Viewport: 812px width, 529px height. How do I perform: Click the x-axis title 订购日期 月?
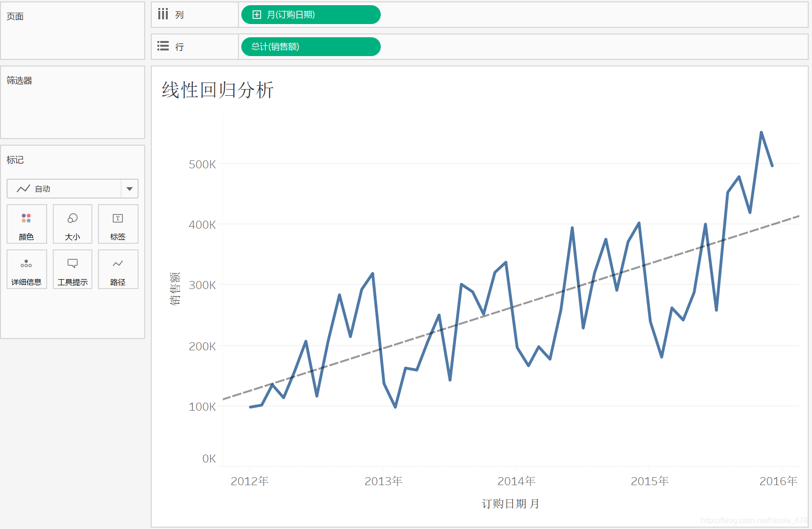(510, 504)
